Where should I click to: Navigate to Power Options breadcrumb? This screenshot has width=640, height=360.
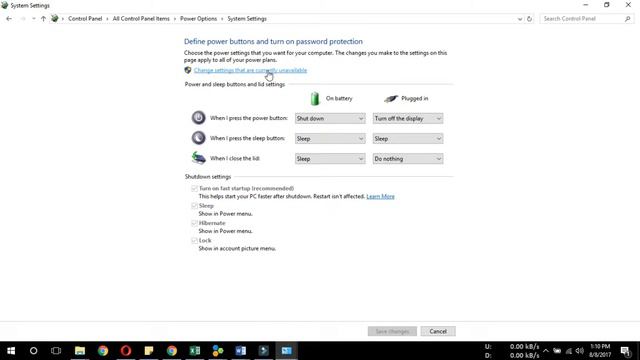click(198, 19)
